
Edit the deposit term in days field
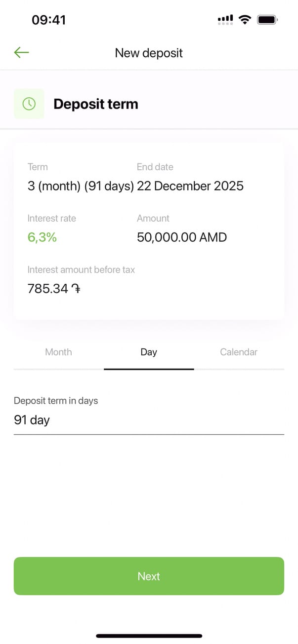coord(148,420)
